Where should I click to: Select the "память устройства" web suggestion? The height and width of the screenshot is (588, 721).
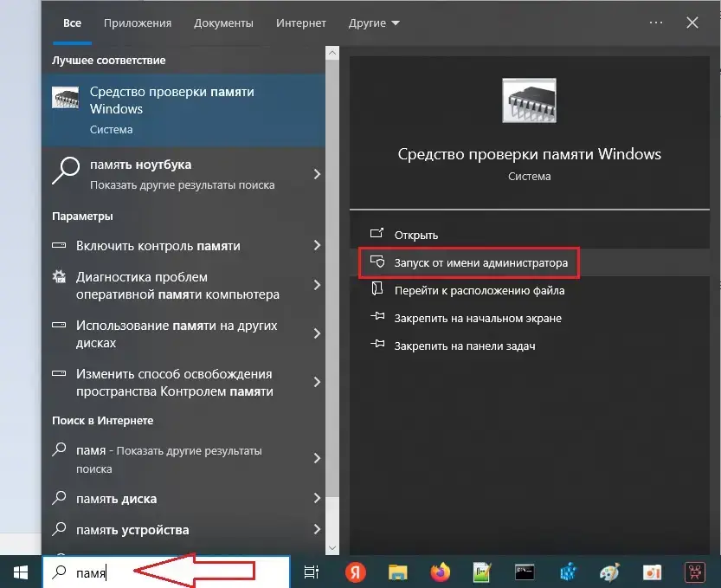point(183,530)
